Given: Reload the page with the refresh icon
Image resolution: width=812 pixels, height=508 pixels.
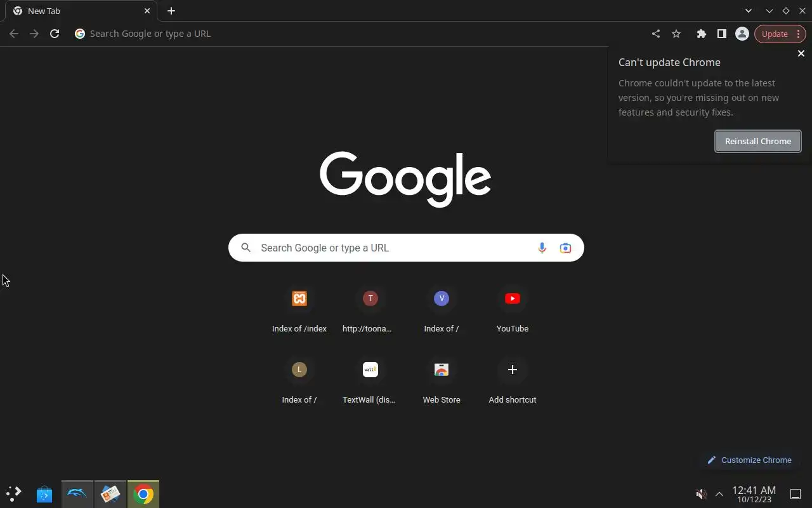Looking at the screenshot, I should (55, 34).
